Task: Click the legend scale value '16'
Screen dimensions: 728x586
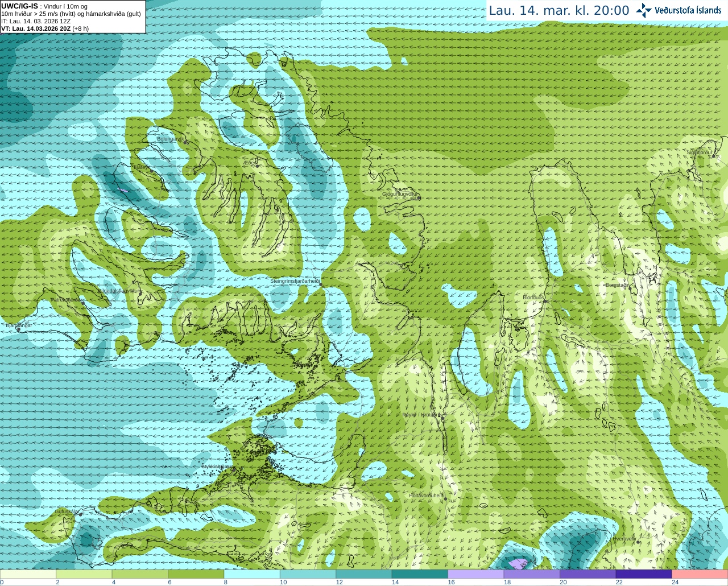Action: [451, 582]
